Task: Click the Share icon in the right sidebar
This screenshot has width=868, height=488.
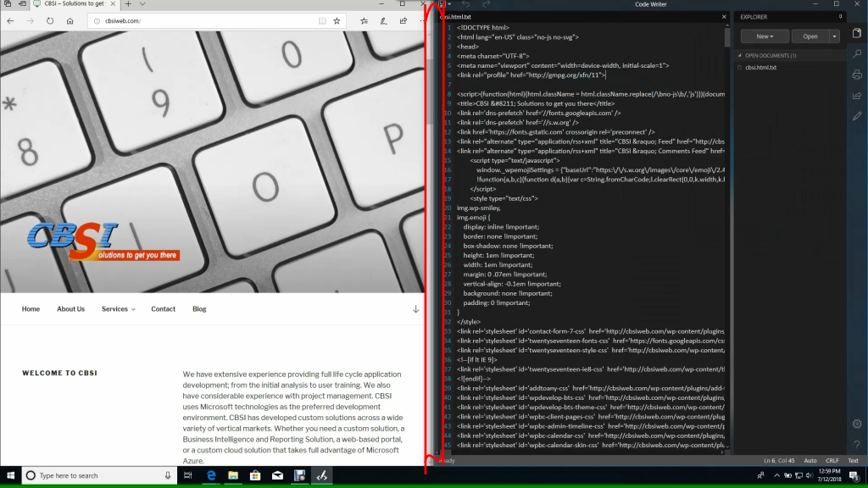Action: coord(856,96)
